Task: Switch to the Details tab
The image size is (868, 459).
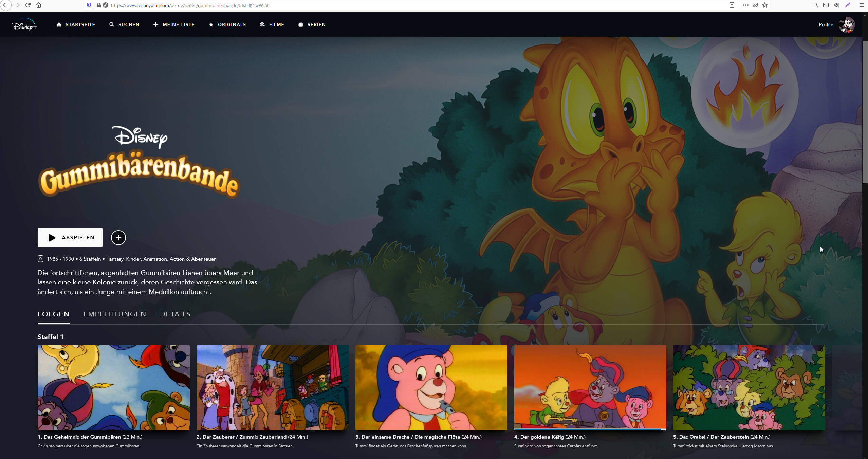Action: [x=175, y=314]
